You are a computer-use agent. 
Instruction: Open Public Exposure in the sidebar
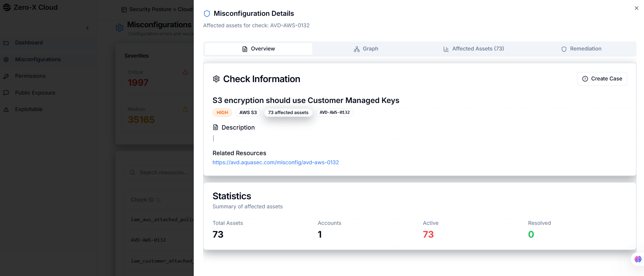35,93
